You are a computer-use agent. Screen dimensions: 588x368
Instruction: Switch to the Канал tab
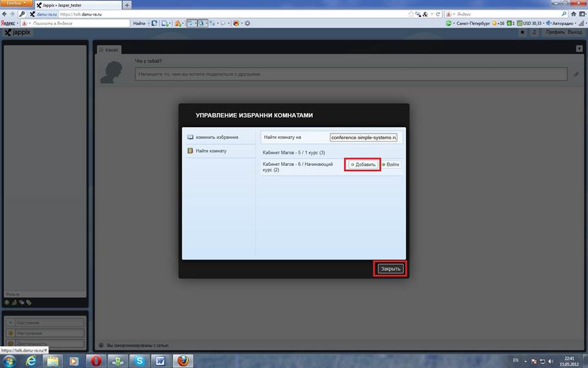pos(109,50)
